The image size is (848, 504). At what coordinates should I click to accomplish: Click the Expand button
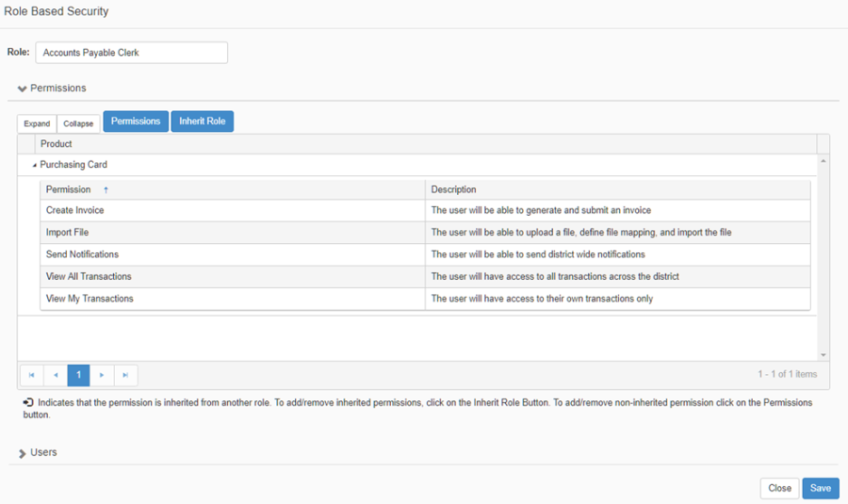pyautogui.click(x=37, y=123)
